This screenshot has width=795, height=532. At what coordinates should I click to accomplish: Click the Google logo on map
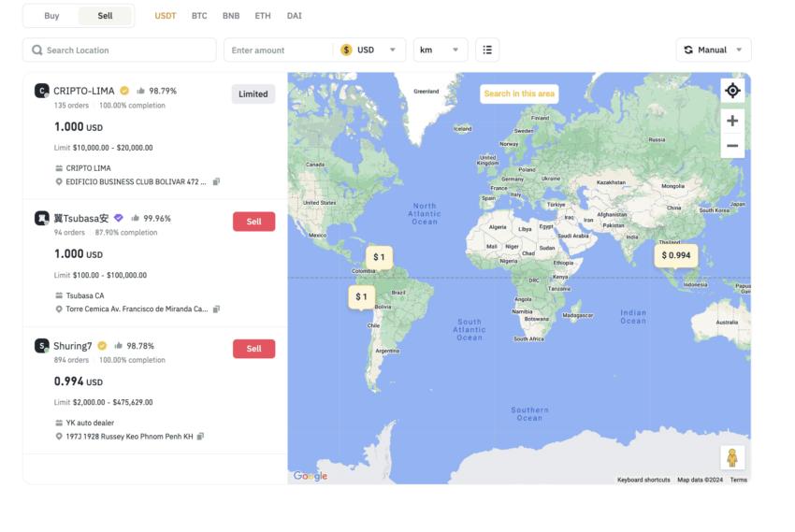coord(311,476)
